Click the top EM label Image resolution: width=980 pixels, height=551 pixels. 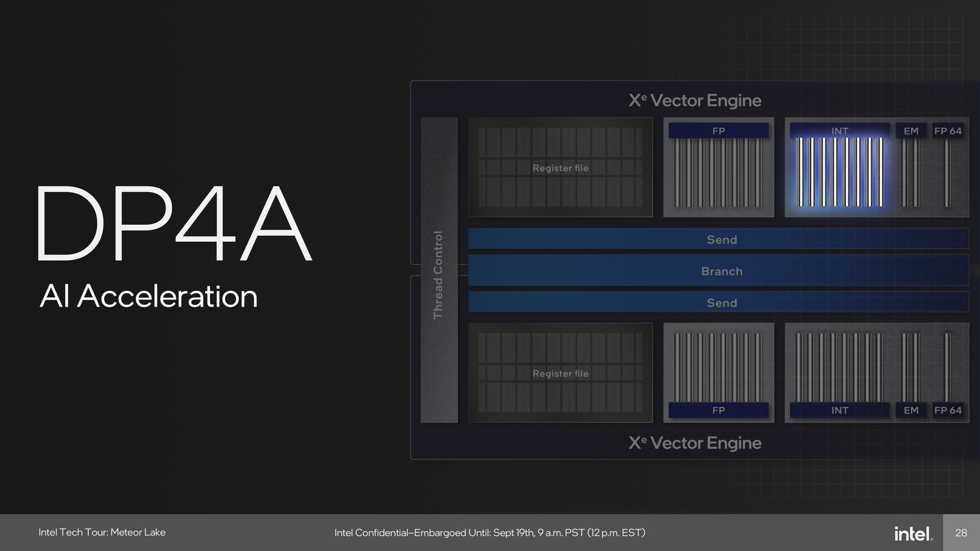911,131
